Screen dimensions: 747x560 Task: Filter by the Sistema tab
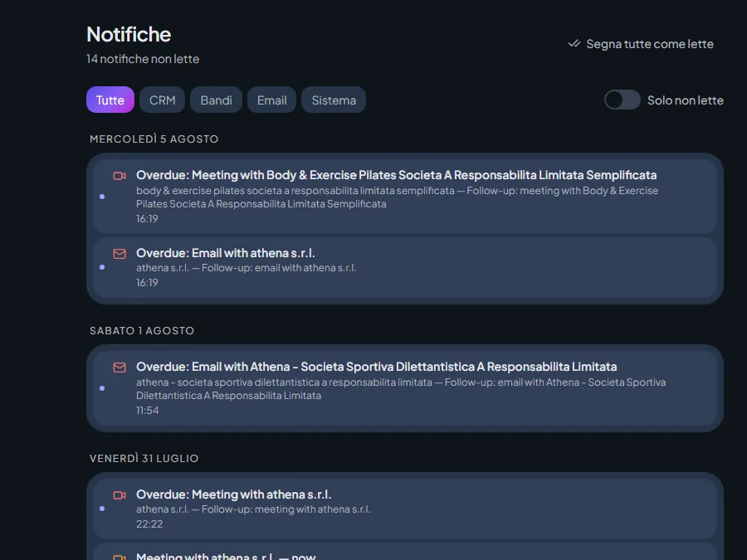click(x=334, y=100)
